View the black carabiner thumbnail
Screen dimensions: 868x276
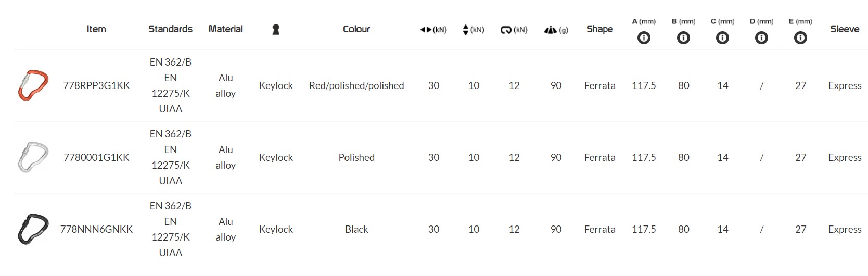point(33,229)
